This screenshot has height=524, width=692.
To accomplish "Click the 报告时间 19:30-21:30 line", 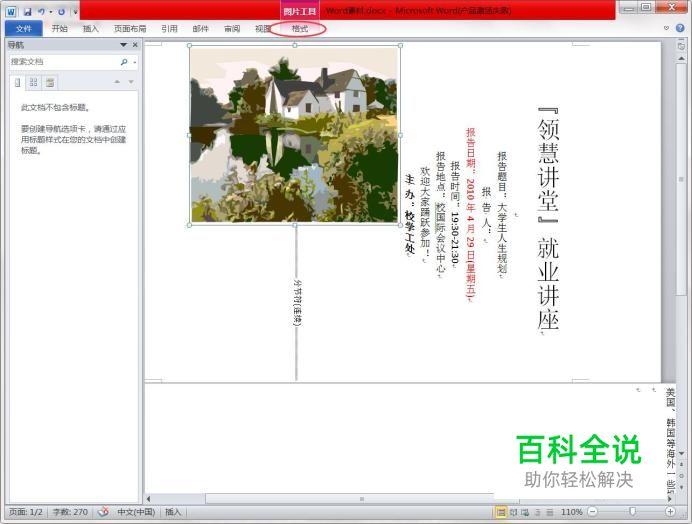I will pos(455,215).
